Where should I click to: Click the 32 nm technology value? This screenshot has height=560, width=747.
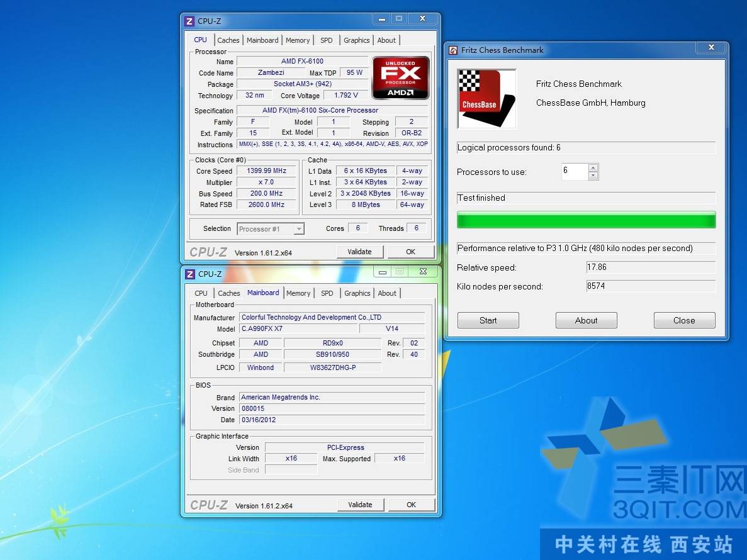pyautogui.click(x=254, y=95)
